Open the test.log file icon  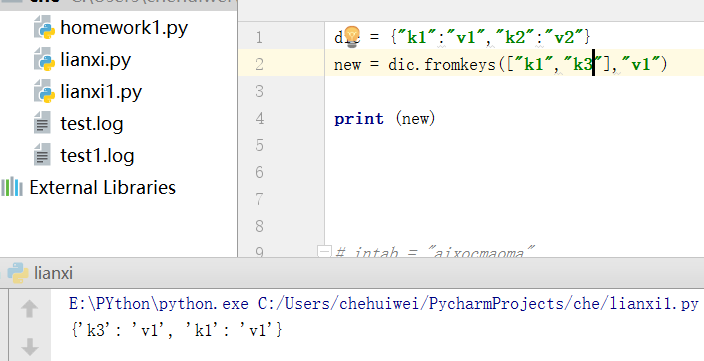point(43,123)
